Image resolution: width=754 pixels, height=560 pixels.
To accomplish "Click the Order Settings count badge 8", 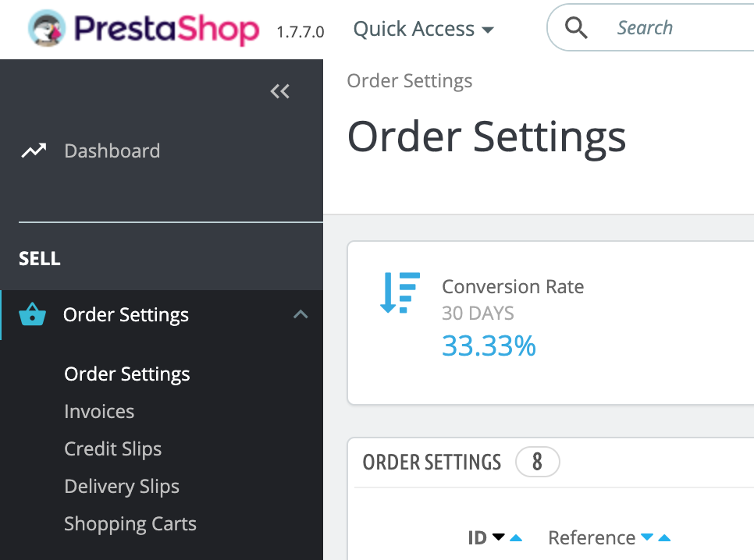I will tap(537, 462).
